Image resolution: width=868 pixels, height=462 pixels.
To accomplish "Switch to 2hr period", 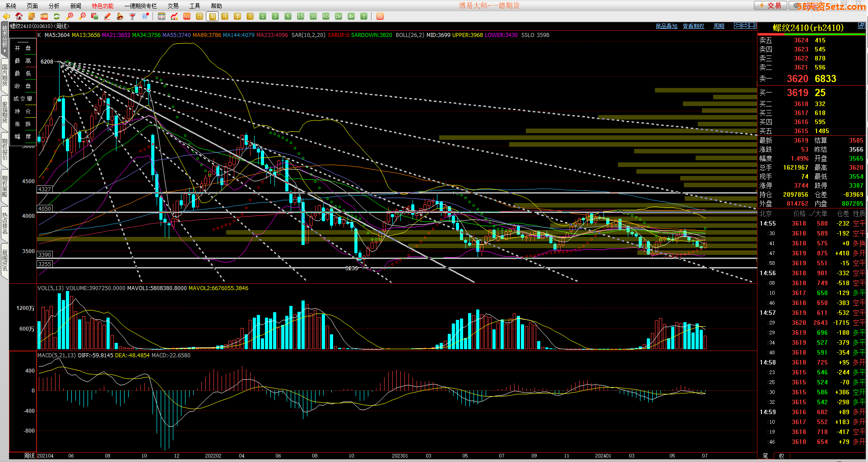I will pos(339,16).
